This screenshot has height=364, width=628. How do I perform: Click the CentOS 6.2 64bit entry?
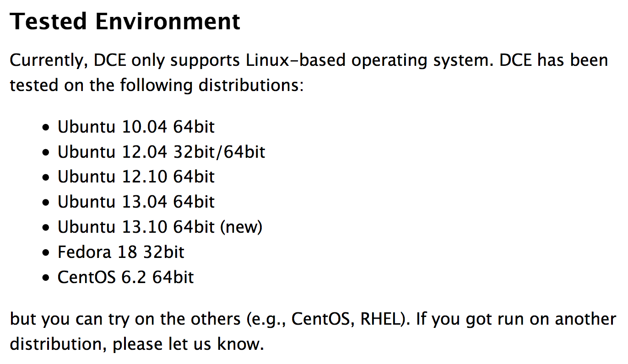(x=125, y=278)
